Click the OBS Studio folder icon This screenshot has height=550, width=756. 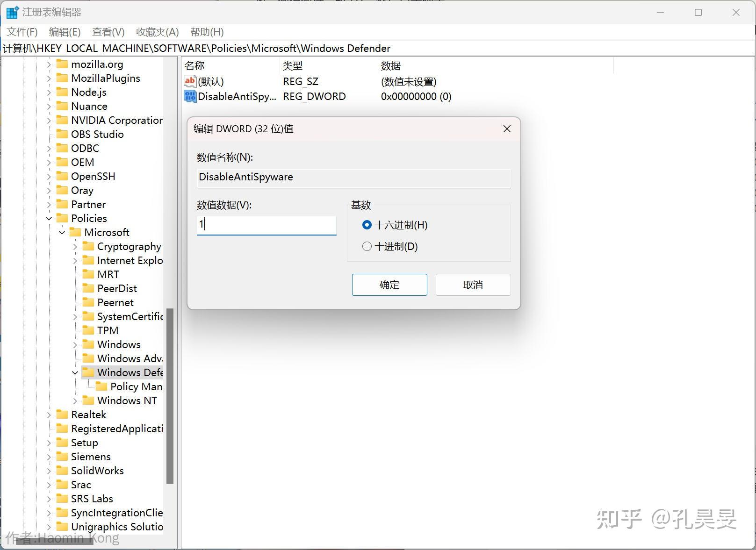61,134
